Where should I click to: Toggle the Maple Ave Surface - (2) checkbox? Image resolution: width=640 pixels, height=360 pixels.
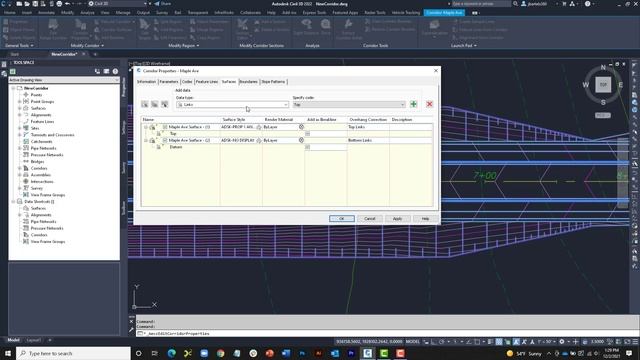point(165,140)
